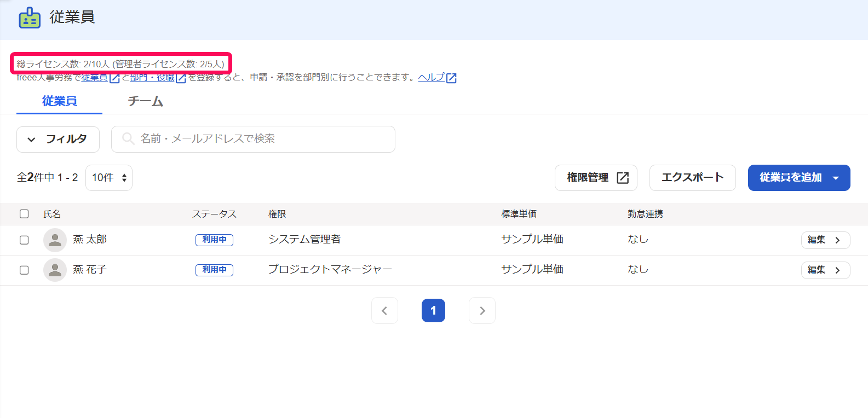Viewport: 868px width, 418px height.
Task: Select page 1 in pagination
Action: (433, 311)
